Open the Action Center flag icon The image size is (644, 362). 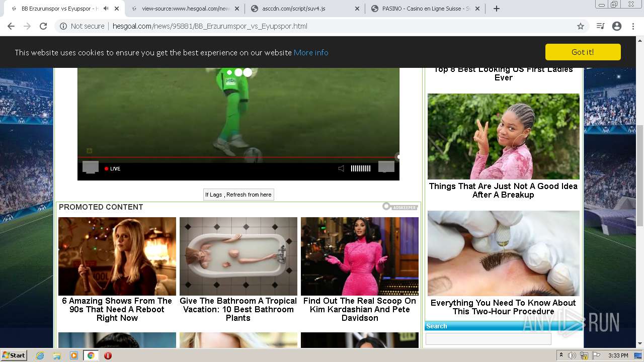tap(596, 355)
